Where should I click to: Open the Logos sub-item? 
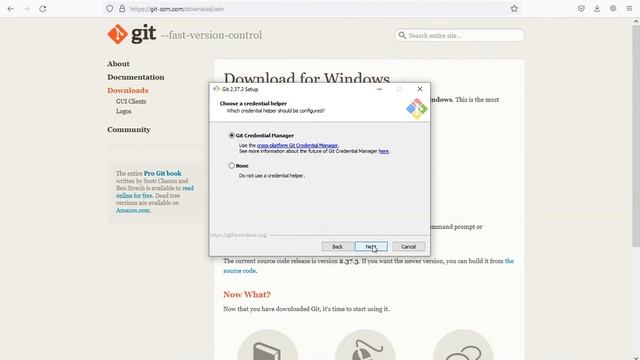[124, 111]
